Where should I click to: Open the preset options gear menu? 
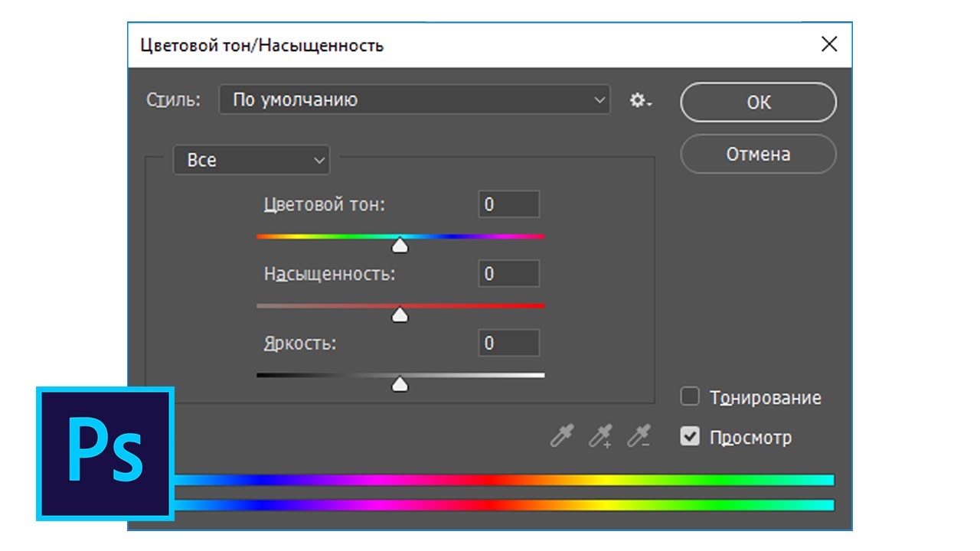(640, 100)
